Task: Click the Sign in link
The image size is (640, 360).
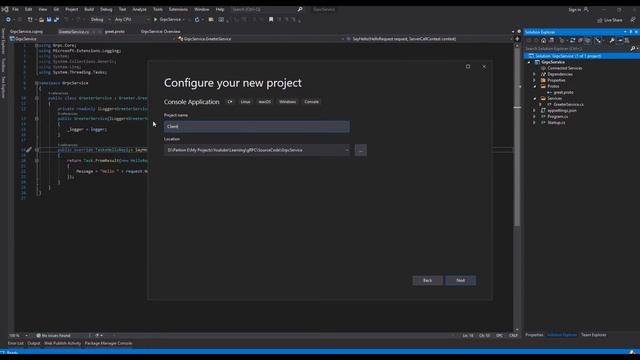Action: (x=575, y=9)
